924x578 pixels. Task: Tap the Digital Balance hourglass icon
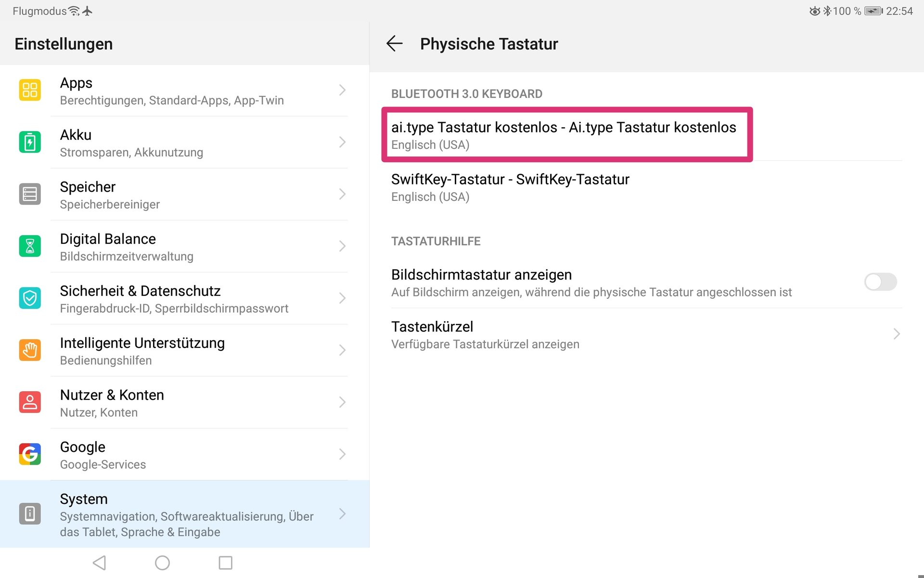click(x=30, y=246)
